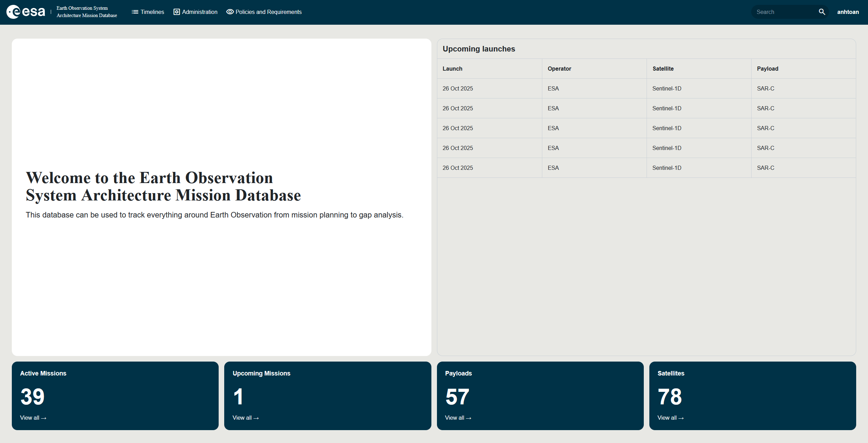Click Earth Observation System database title

87,12
